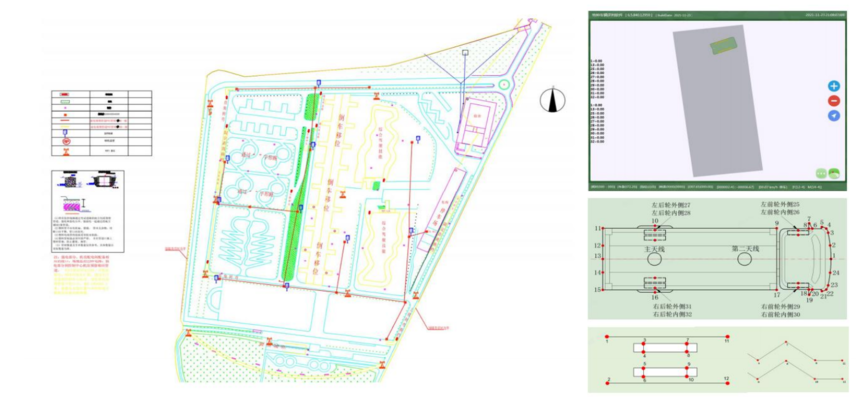The width and height of the screenshot is (860, 400).
Task: Click the north compass symbol near the site map
Action: pos(553,100)
